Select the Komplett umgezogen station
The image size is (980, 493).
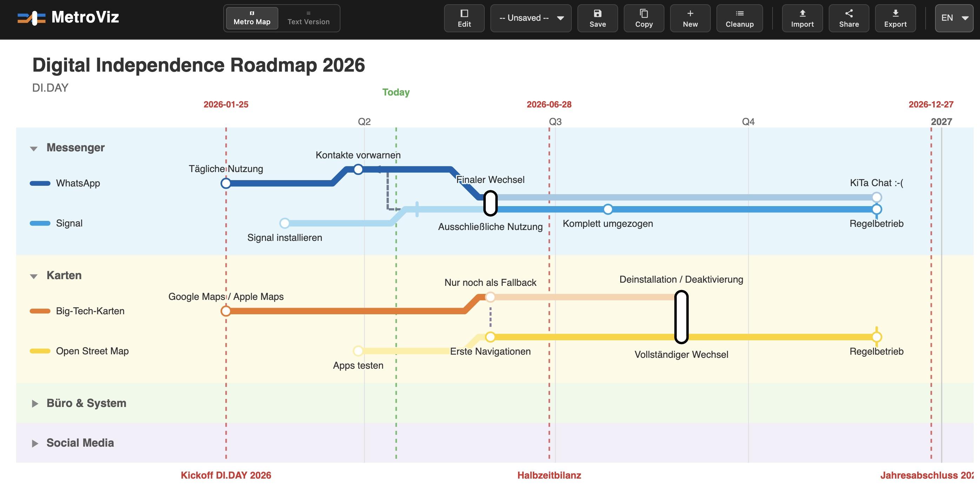click(x=608, y=209)
